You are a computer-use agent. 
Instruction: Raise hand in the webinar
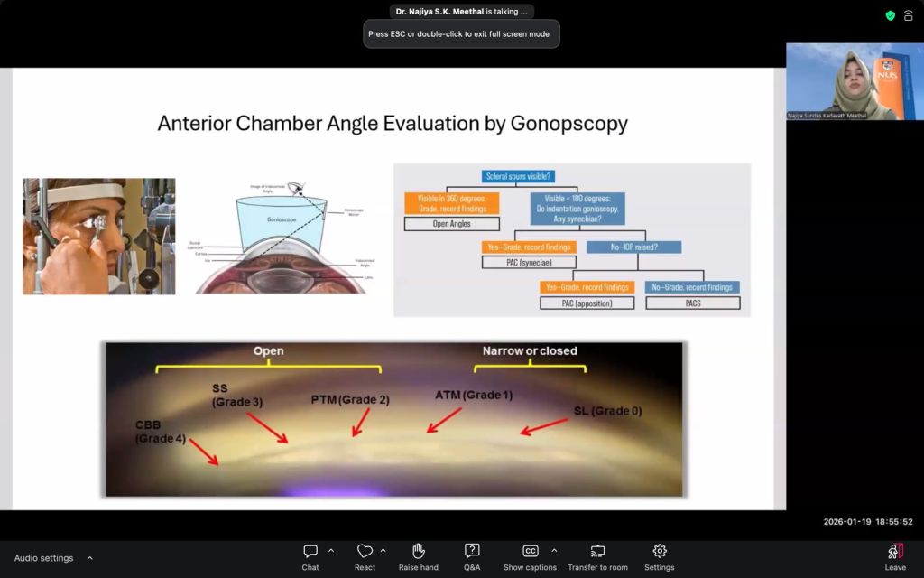[x=418, y=552]
